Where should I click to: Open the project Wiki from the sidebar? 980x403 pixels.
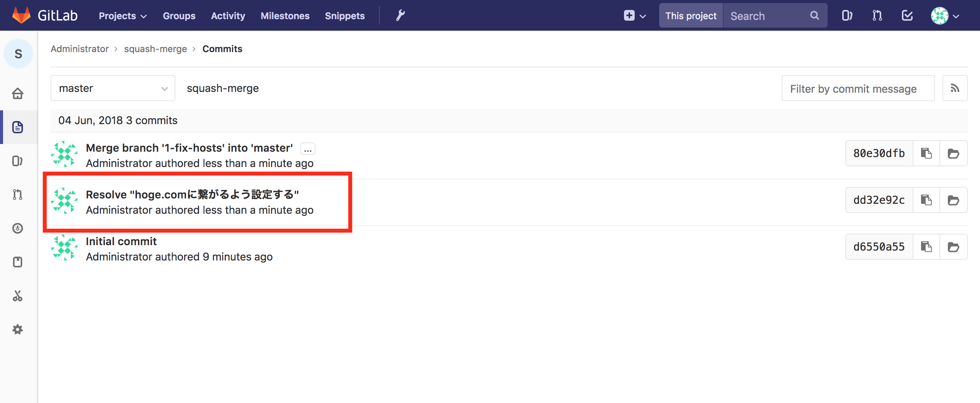point(18,262)
